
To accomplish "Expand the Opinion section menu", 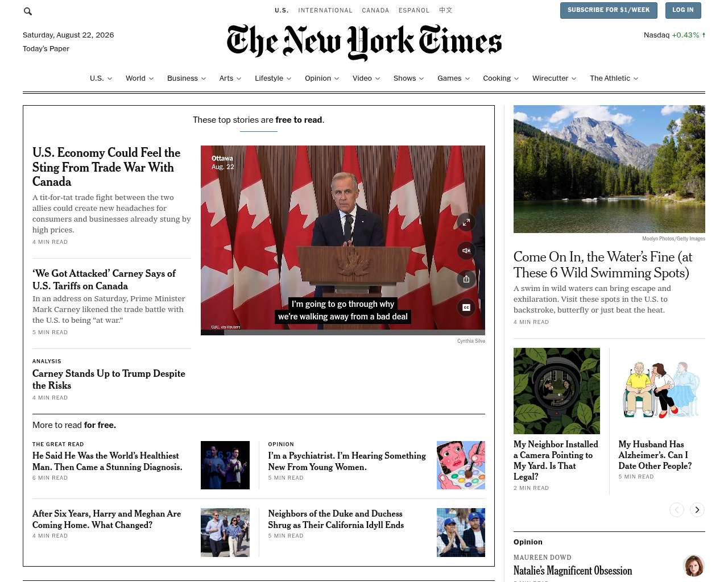I will [322, 78].
